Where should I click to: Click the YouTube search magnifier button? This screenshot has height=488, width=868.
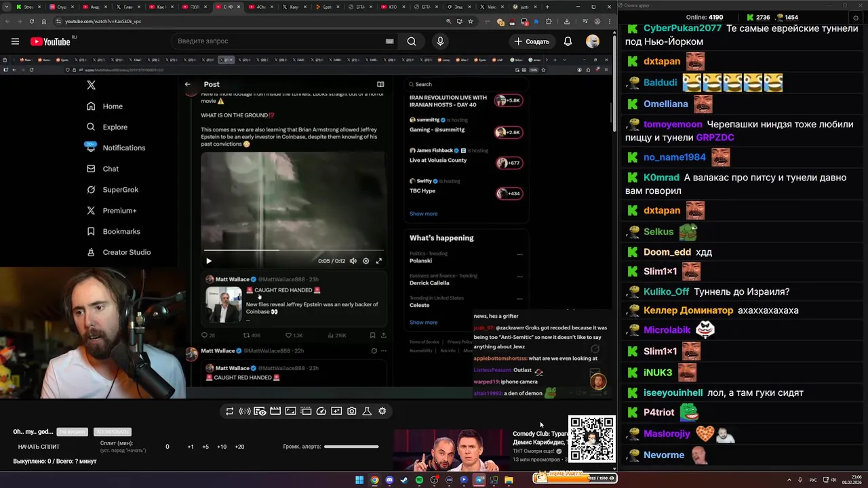click(412, 41)
